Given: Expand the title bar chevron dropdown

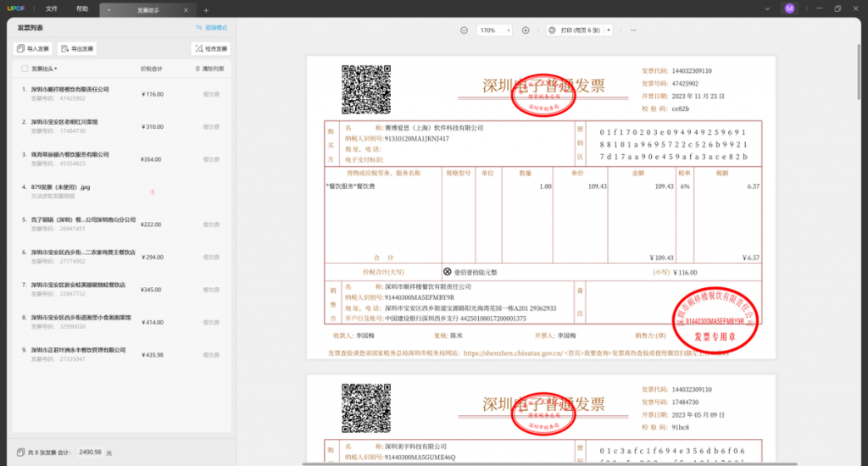Looking at the screenshot, I should tap(767, 8).
